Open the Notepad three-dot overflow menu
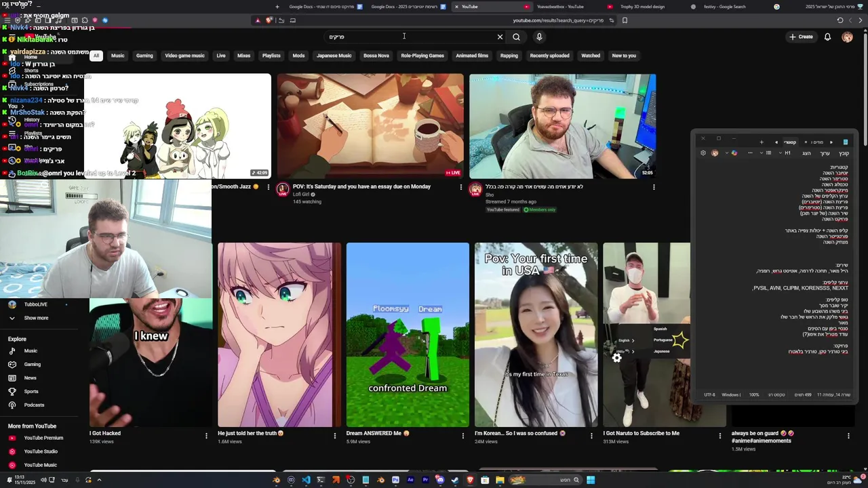Image resolution: width=868 pixels, height=488 pixels. [750, 153]
